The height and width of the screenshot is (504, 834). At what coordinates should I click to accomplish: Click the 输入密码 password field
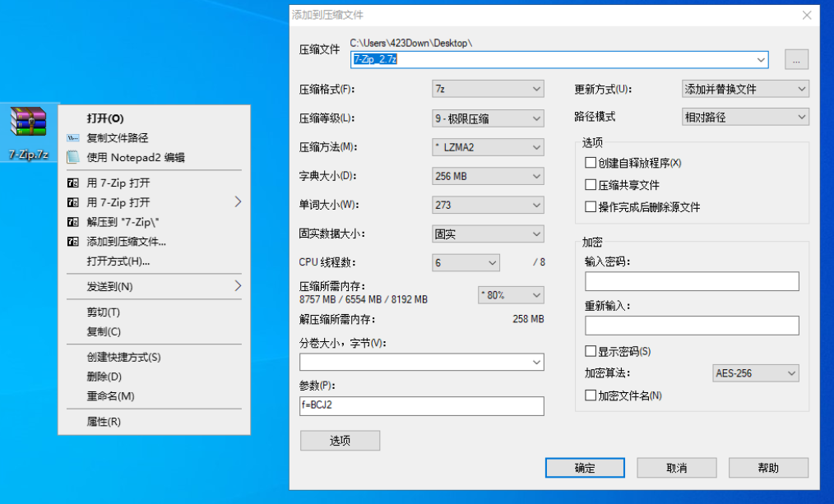pos(692,281)
